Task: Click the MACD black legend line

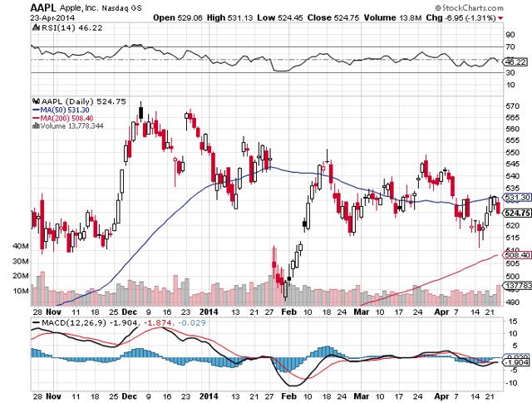Action: (x=36, y=322)
